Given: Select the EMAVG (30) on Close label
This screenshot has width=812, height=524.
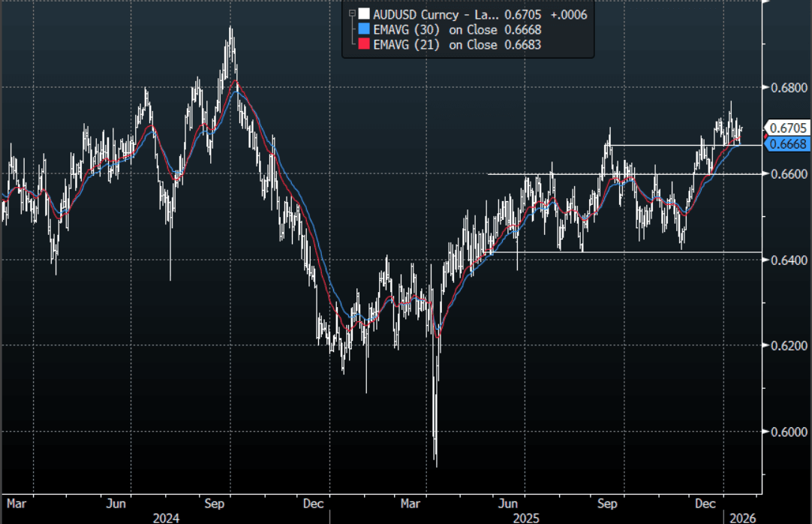Looking at the screenshot, I should pos(435,29).
